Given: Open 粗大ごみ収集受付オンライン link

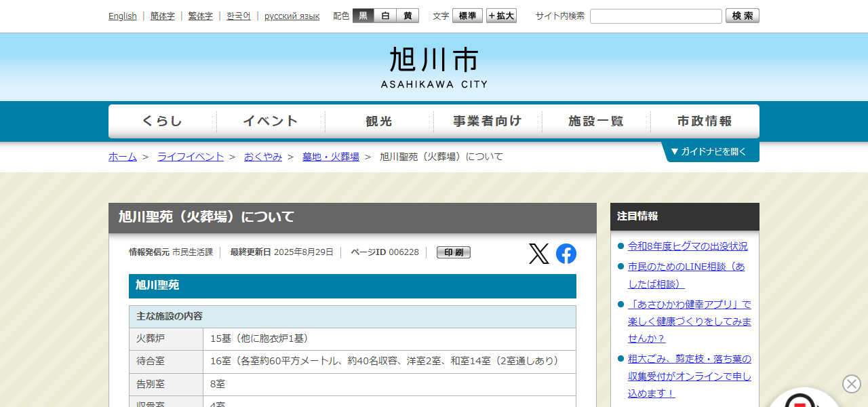Looking at the screenshot, I should pos(690,376).
